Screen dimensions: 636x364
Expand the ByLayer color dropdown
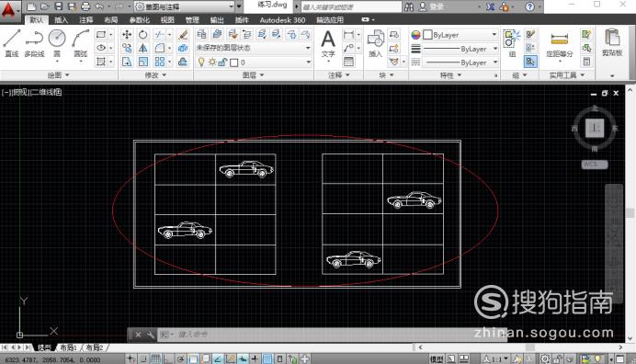click(460, 35)
